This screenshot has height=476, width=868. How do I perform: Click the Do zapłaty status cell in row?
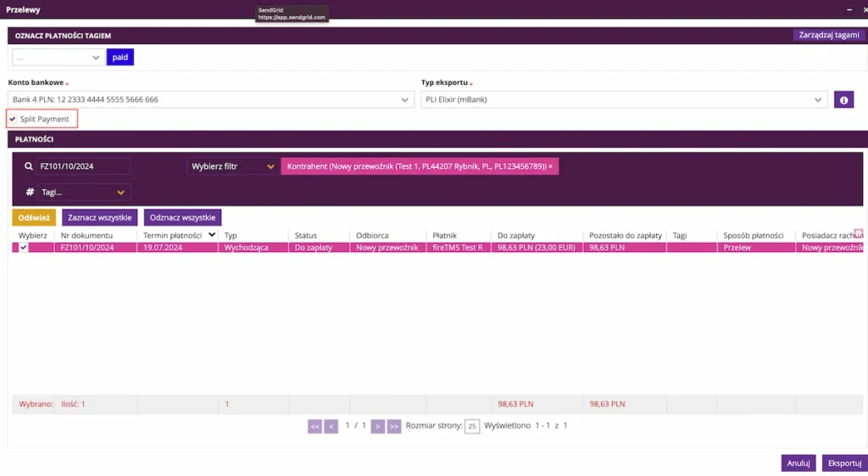(x=320, y=248)
